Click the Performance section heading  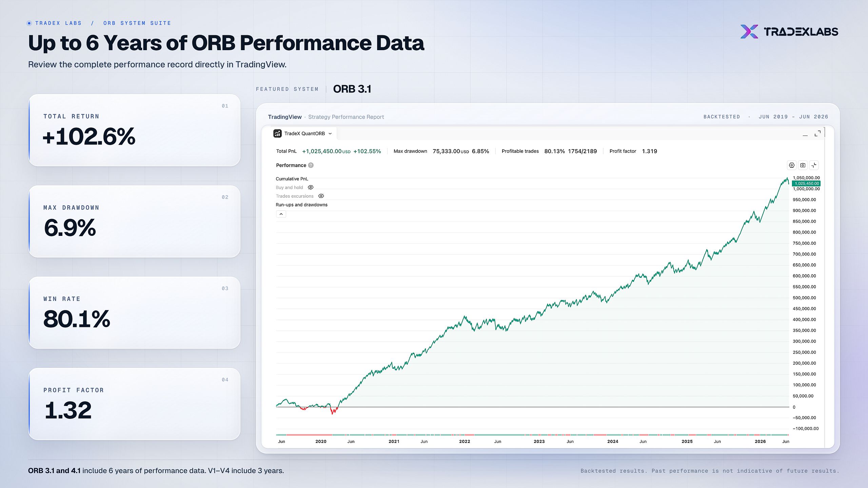[291, 165]
